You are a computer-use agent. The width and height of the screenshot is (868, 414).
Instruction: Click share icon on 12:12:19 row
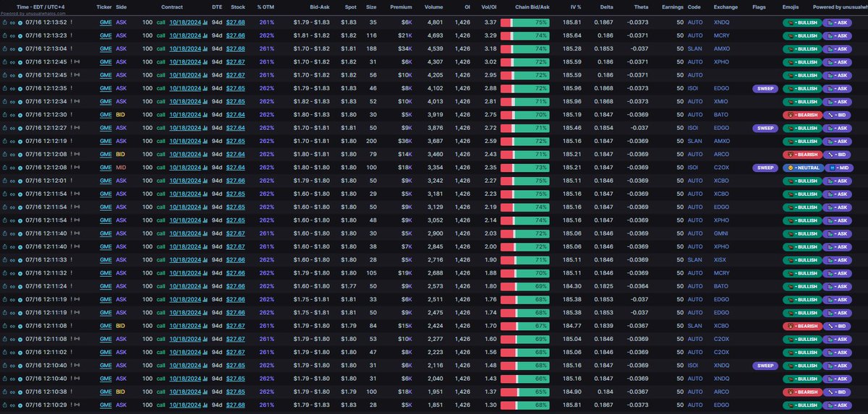(4, 139)
